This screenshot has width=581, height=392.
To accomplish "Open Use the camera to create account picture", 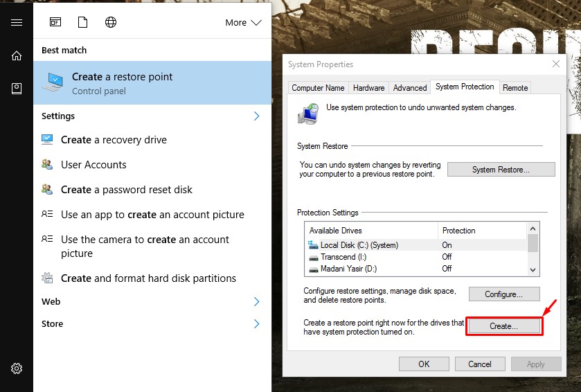I will (x=152, y=247).
